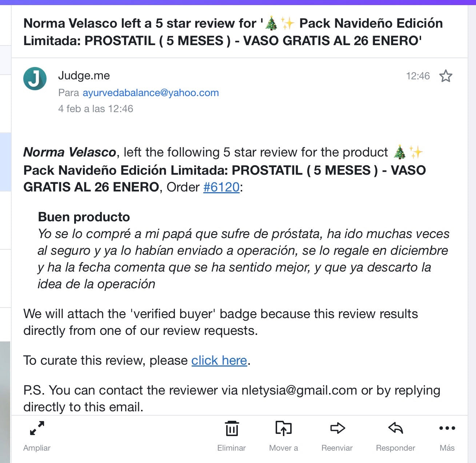Click the Responder label

click(396, 448)
